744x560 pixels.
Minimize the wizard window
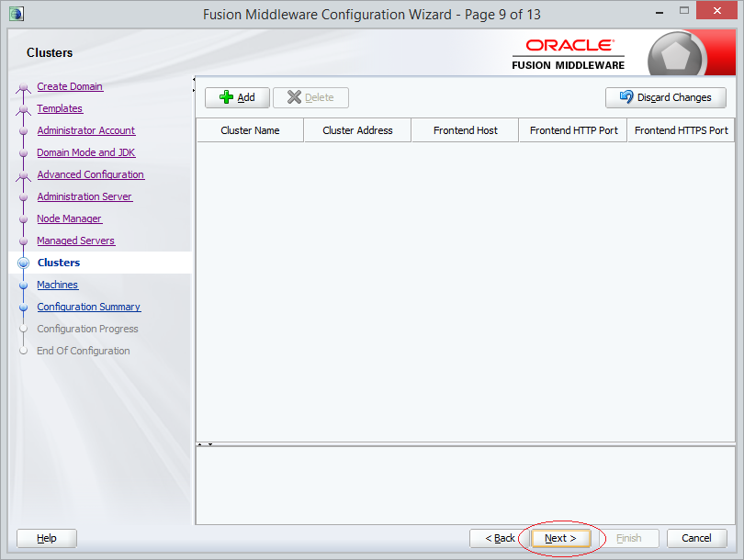click(x=659, y=12)
